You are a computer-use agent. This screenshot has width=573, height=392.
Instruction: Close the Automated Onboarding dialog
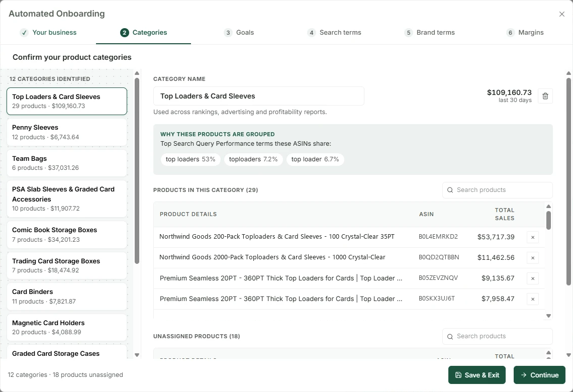coord(561,14)
